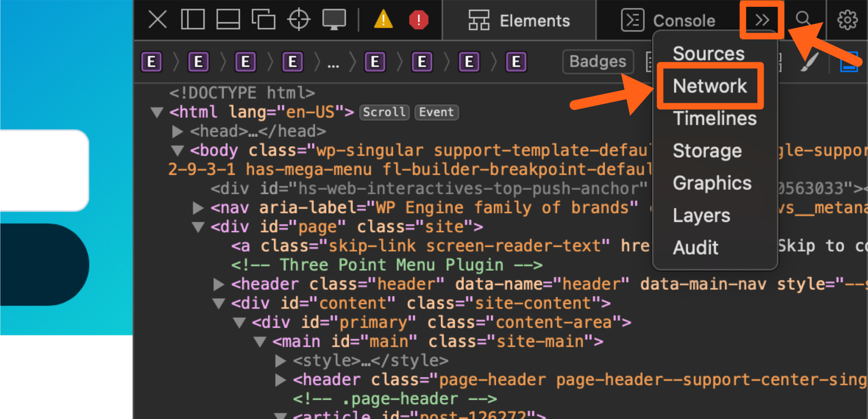
Task: Click the Badges button
Action: (x=598, y=62)
